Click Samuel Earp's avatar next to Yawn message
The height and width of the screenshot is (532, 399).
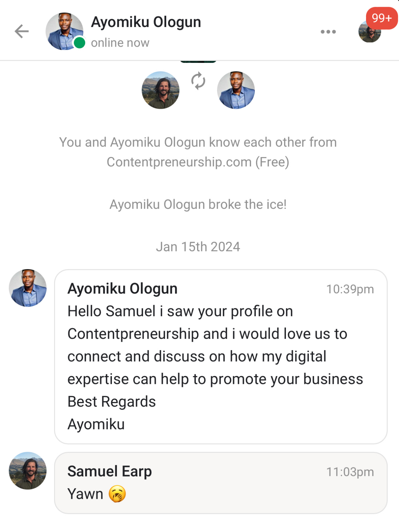pyautogui.click(x=28, y=471)
